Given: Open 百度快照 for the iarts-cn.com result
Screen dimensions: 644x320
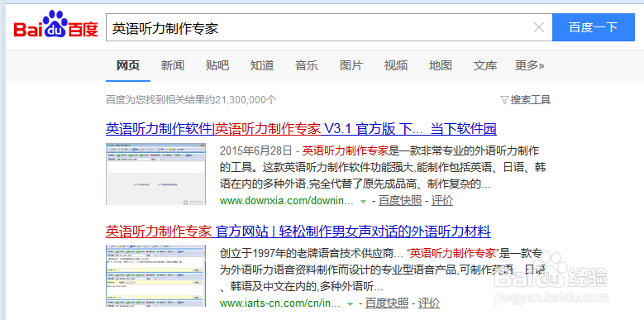Looking at the screenshot, I should point(386,303).
